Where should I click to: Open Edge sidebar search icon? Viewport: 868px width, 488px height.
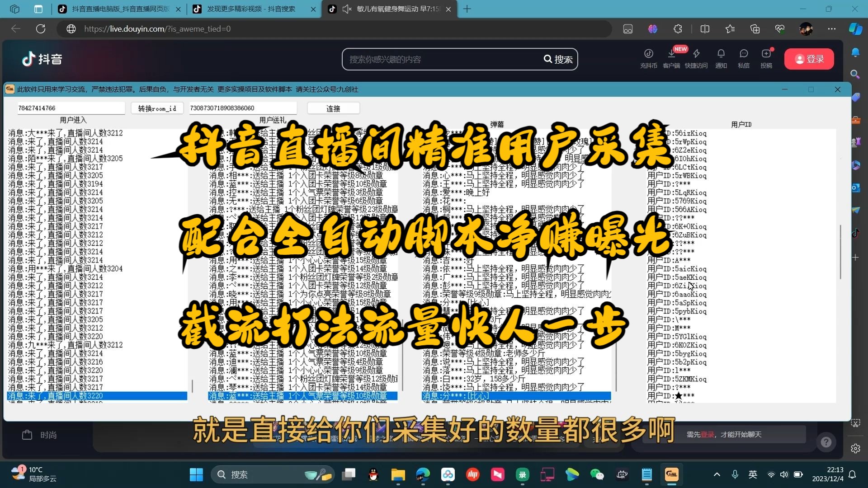[855, 74]
